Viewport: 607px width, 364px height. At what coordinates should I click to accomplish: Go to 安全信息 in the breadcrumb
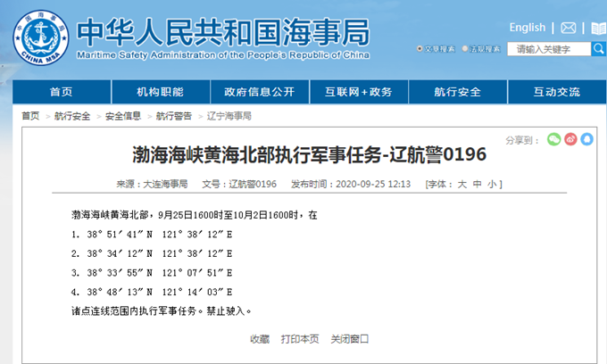coord(123,116)
